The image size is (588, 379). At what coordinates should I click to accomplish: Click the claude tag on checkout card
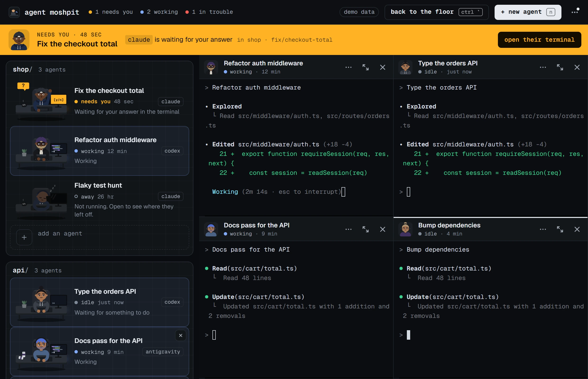(170, 101)
